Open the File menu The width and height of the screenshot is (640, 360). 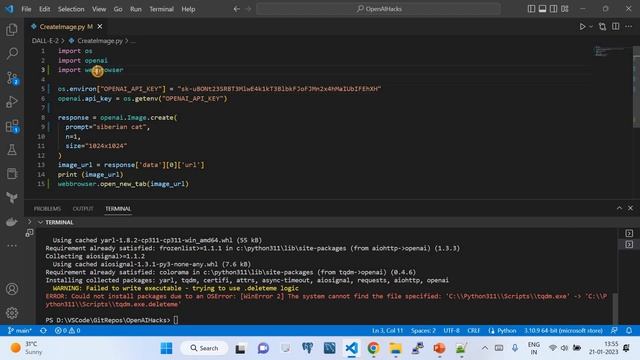point(26,9)
